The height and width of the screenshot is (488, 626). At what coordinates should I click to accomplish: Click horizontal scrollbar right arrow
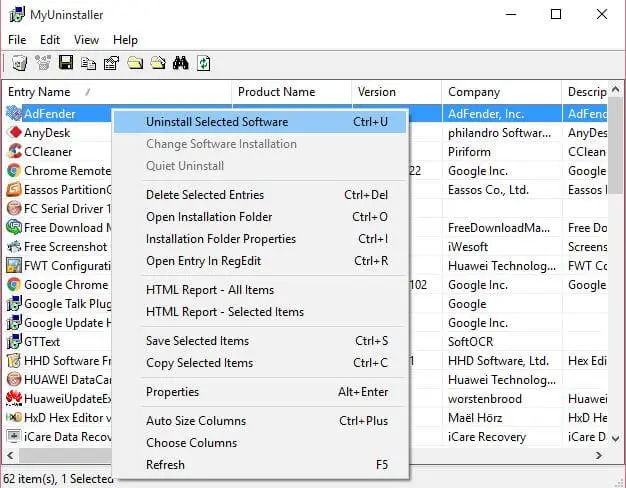598,455
